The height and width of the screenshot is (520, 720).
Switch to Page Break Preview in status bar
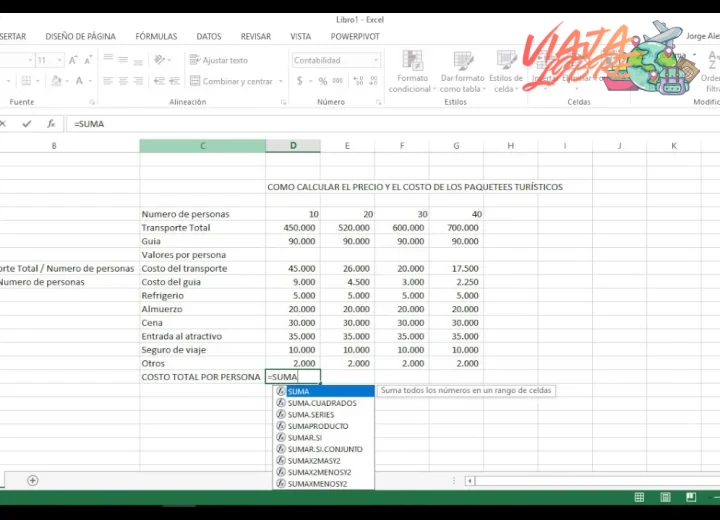point(691,497)
